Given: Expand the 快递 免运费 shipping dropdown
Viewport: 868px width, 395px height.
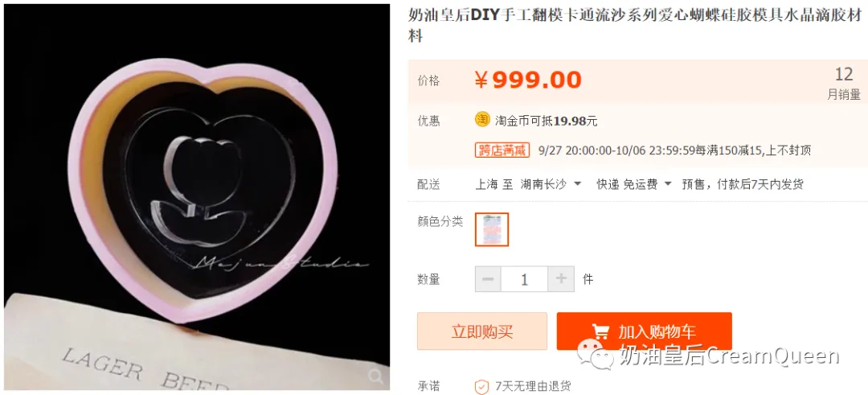Looking at the screenshot, I should click(634, 184).
